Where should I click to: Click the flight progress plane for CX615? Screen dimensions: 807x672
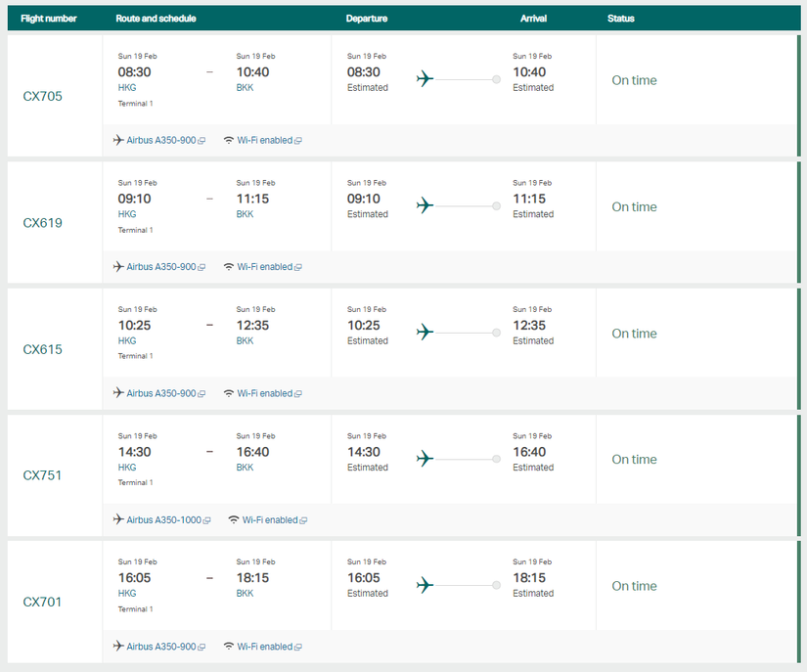tap(425, 332)
